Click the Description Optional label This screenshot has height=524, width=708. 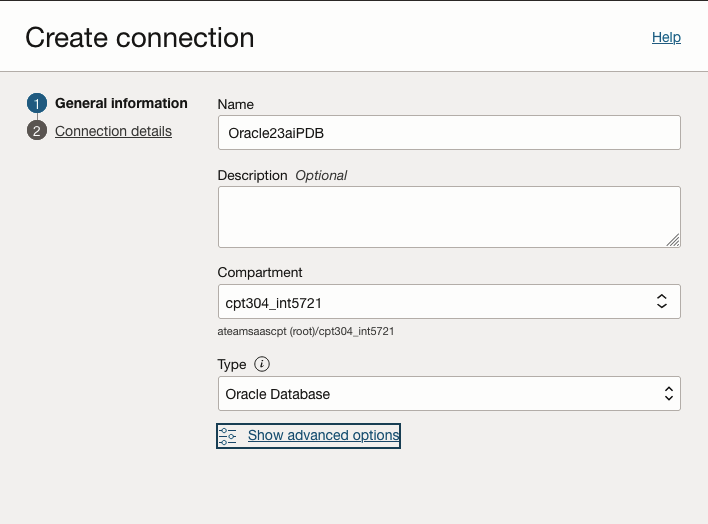282,175
